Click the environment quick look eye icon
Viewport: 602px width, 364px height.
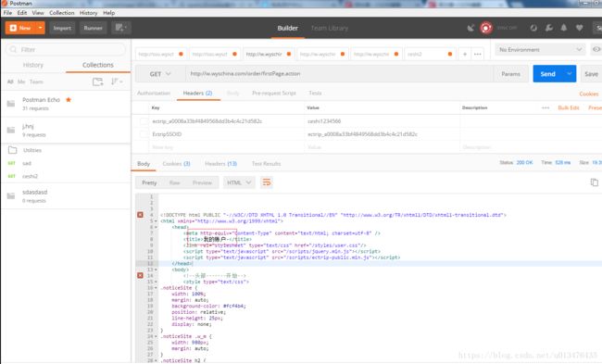(x=596, y=49)
